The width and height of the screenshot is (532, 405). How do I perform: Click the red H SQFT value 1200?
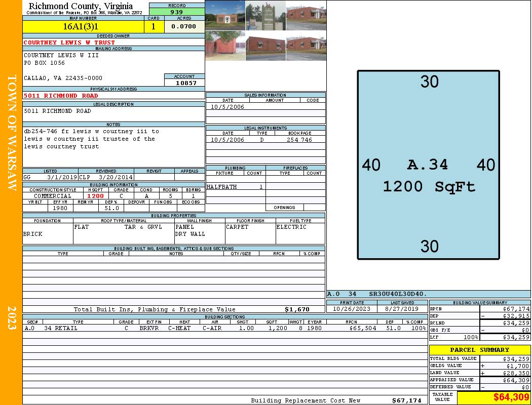tap(96, 196)
